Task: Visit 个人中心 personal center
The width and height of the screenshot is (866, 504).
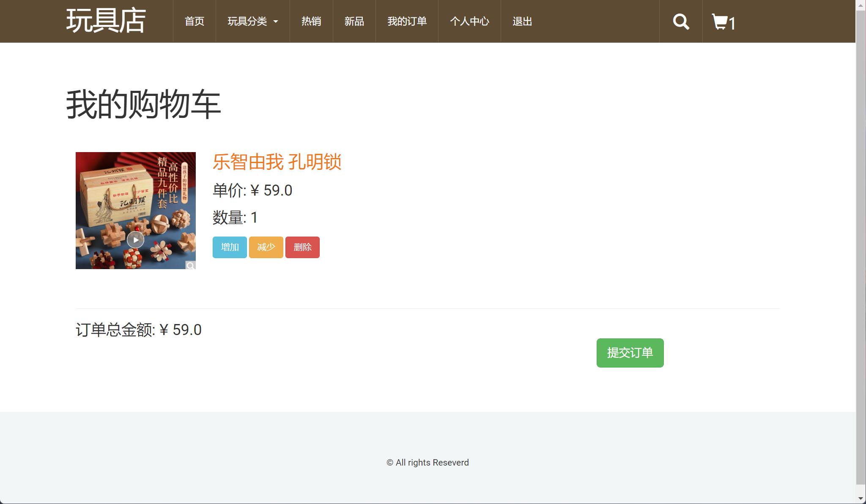Action: click(469, 21)
